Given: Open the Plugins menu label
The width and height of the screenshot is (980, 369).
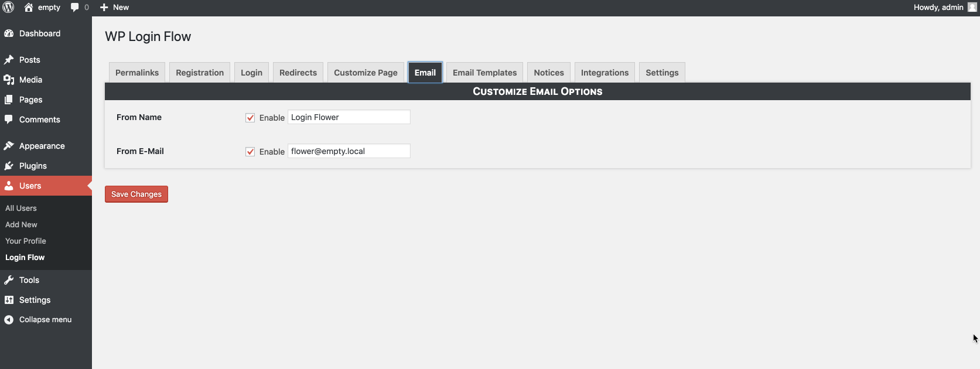Looking at the screenshot, I should coord(33,166).
